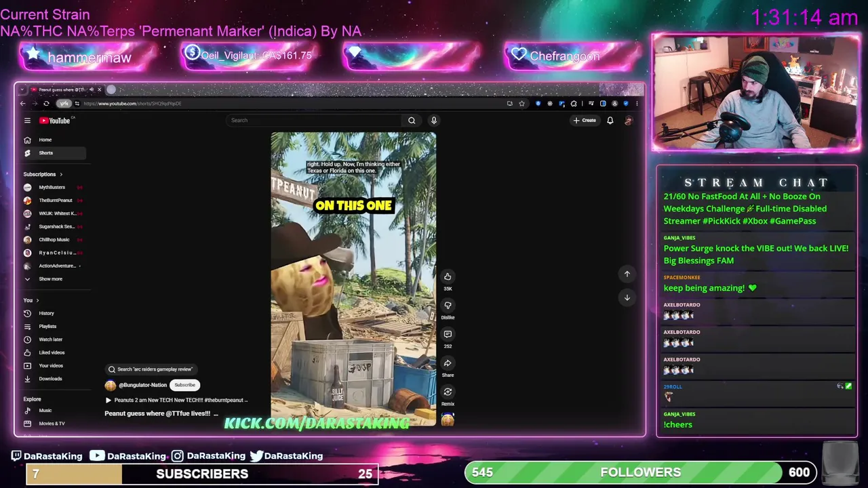Image resolution: width=868 pixels, height=488 pixels.
Task: Share the Short
Action: point(448,363)
